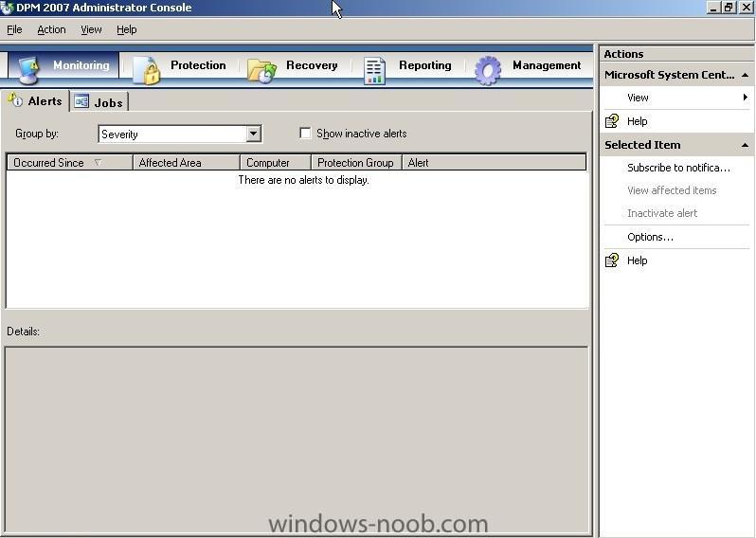The image size is (756, 538).
Task: Open the Group by Severity dropdown
Action: pos(254,134)
